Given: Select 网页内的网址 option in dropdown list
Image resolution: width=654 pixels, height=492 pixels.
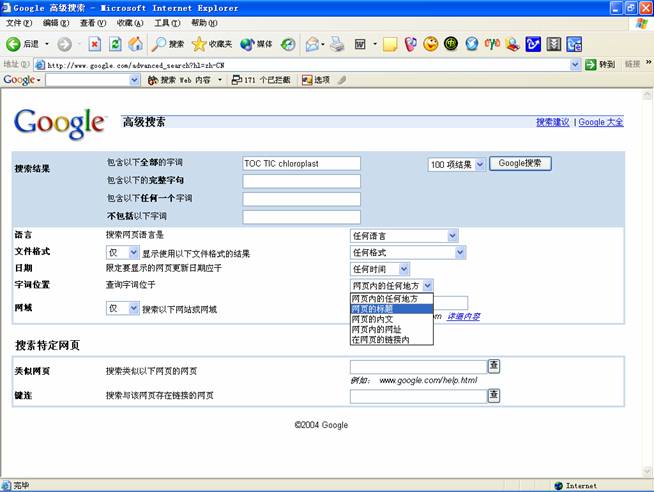Looking at the screenshot, I should (392, 329).
